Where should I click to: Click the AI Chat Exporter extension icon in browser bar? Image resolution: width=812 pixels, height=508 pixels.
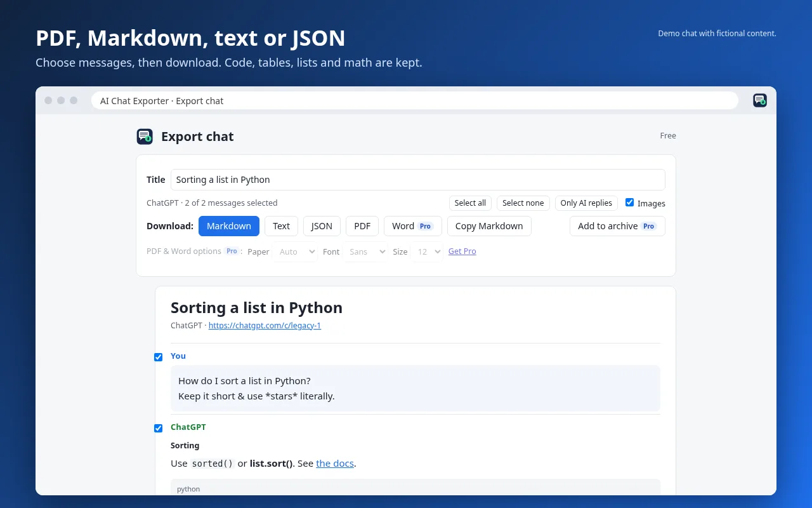coord(760,100)
